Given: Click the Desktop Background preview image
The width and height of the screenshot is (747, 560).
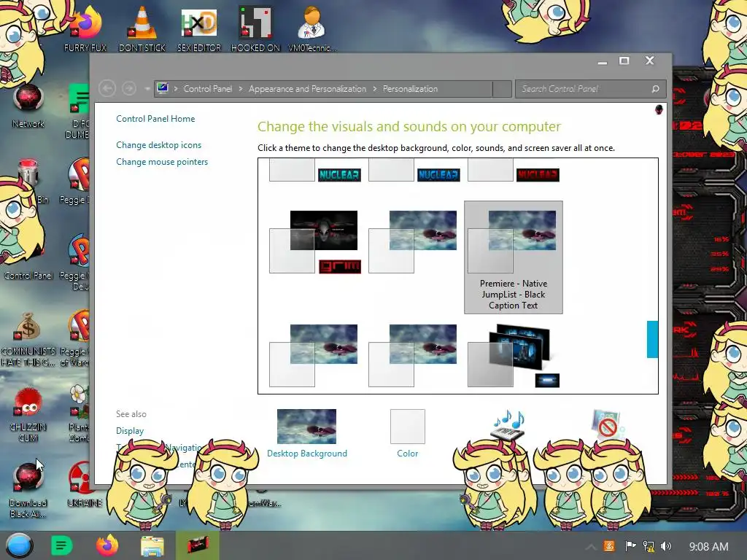Looking at the screenshot, I should pyautogui.click(x=306, y=426).
